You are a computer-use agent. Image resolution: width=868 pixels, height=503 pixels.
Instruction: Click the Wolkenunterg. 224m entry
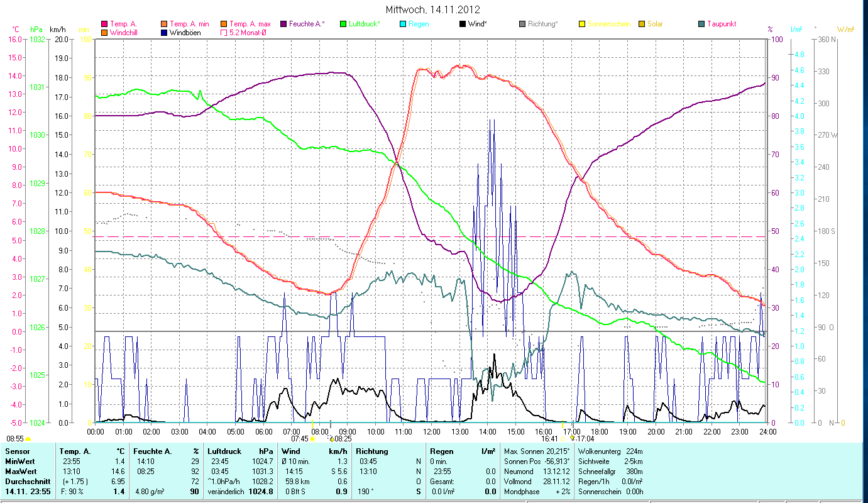[x=610, y=451]
